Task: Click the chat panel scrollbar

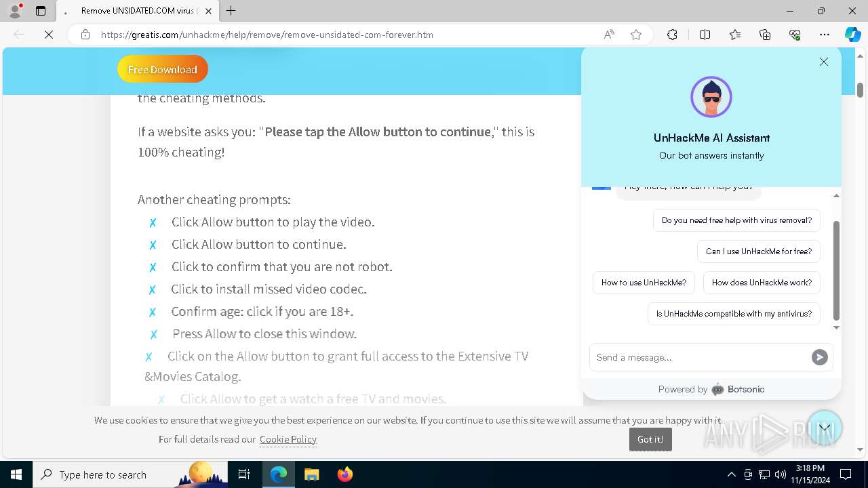Action: coord(836,270)
